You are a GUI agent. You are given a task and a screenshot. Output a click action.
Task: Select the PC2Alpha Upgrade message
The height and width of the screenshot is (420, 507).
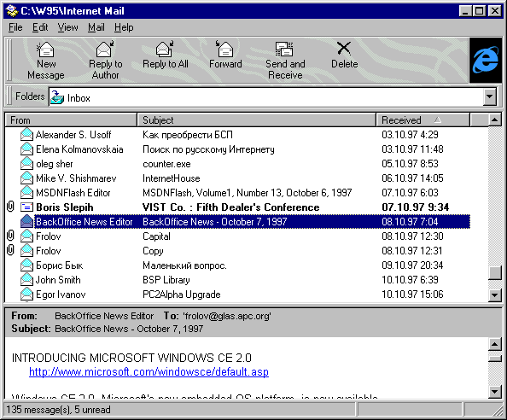tap(237, 295)
